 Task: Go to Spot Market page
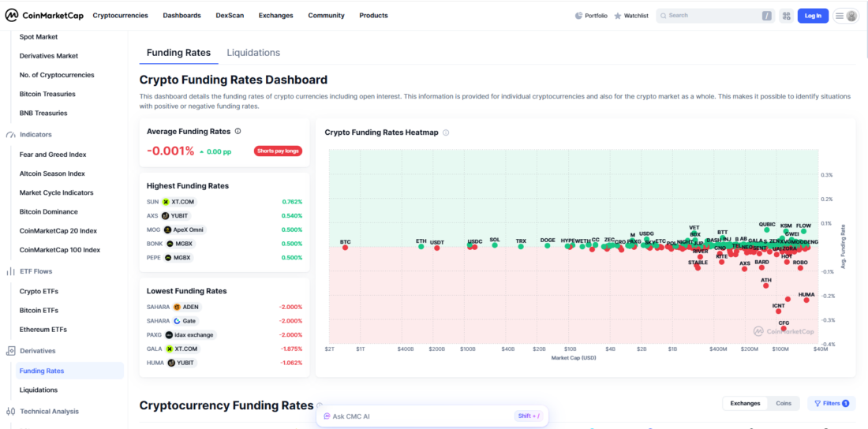coord(39,37)
